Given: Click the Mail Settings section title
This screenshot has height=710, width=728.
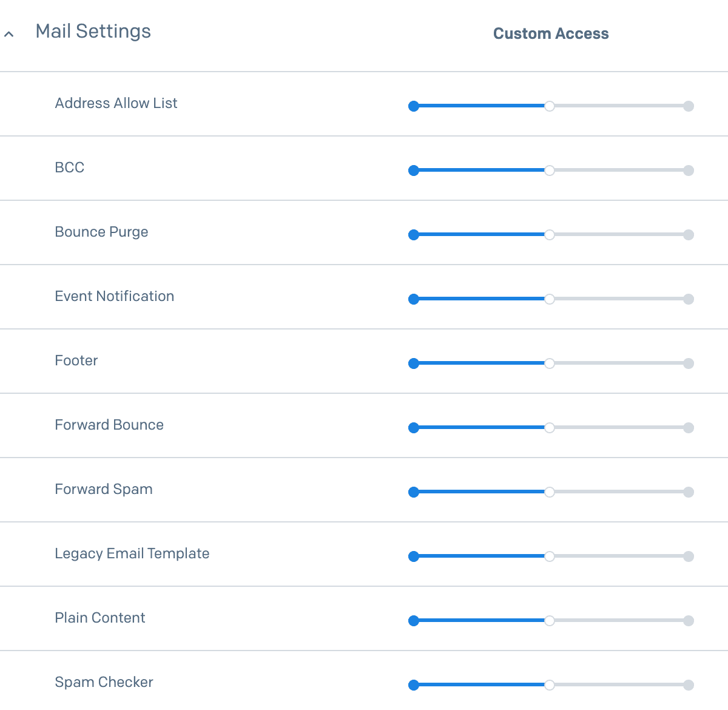Looking at the screenshot, I should 93,31.
